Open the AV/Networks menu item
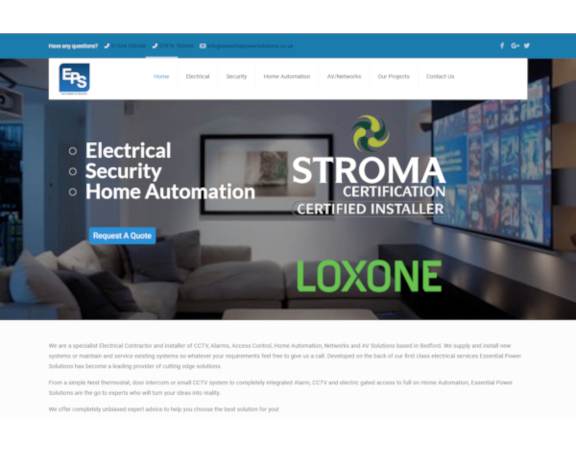 point(344,76)
